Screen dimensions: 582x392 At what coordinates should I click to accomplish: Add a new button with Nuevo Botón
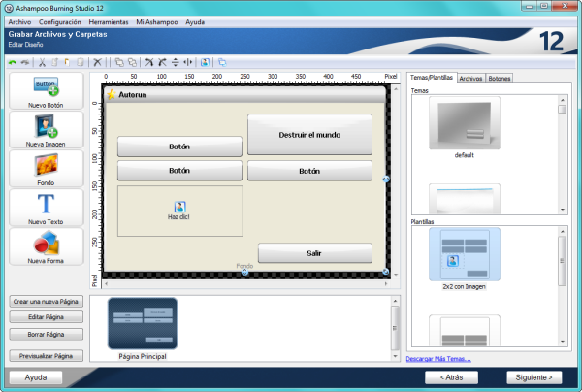click(46, 91)
